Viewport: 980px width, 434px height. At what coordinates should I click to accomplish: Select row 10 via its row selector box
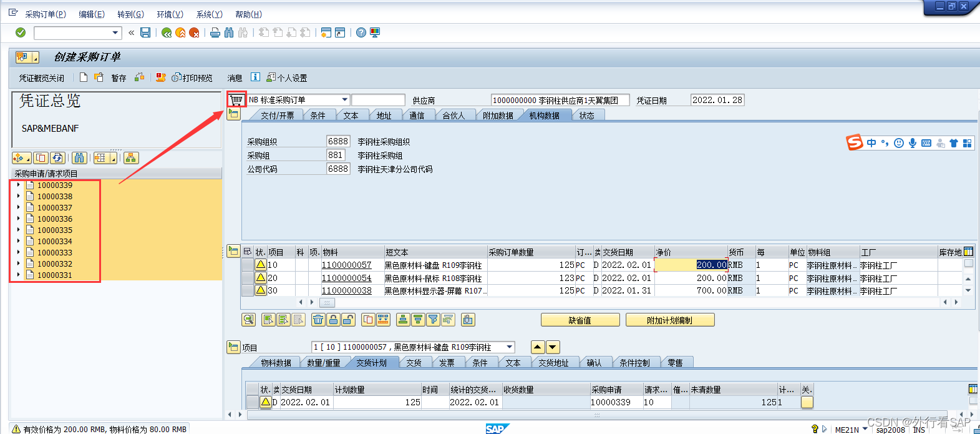pos(248,265)
